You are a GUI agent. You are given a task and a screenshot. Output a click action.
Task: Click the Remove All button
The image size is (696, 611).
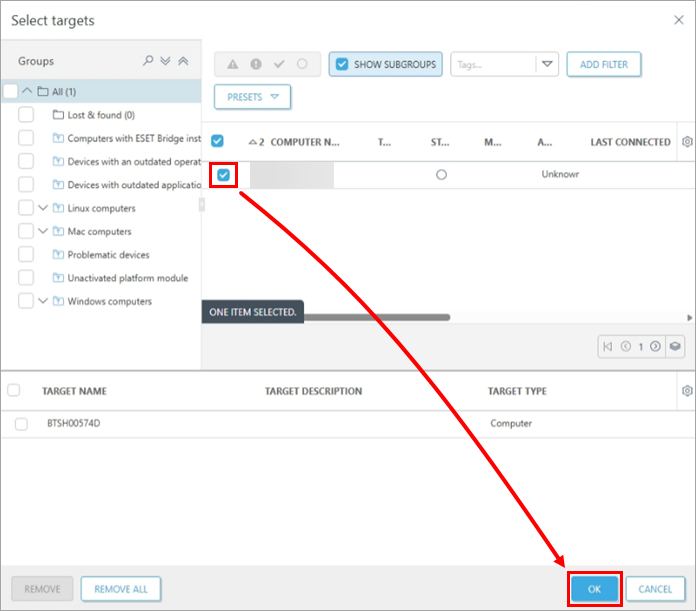[x=121, y=589]
